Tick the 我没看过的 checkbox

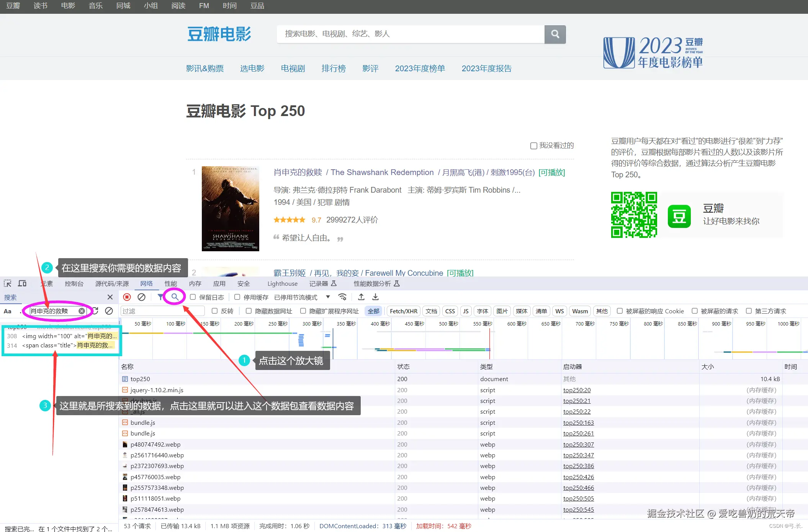point(533,146)
